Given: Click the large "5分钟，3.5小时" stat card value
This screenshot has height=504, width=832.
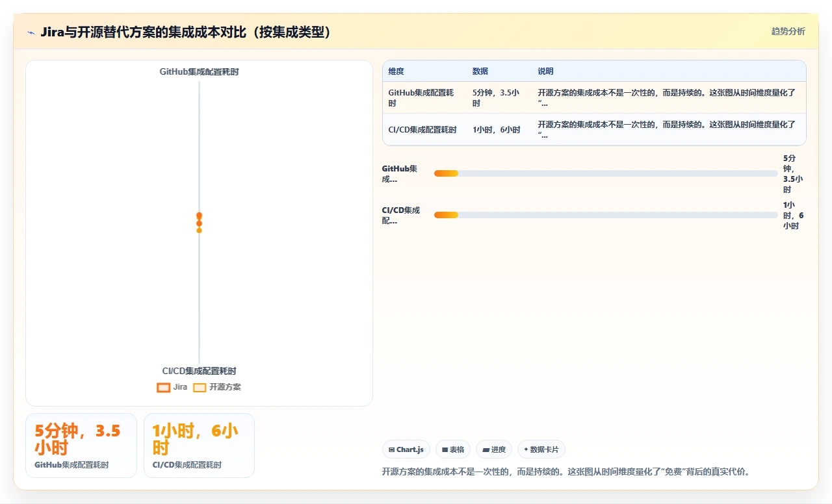Looking at the screenshot, I should [x=77, y=439].
